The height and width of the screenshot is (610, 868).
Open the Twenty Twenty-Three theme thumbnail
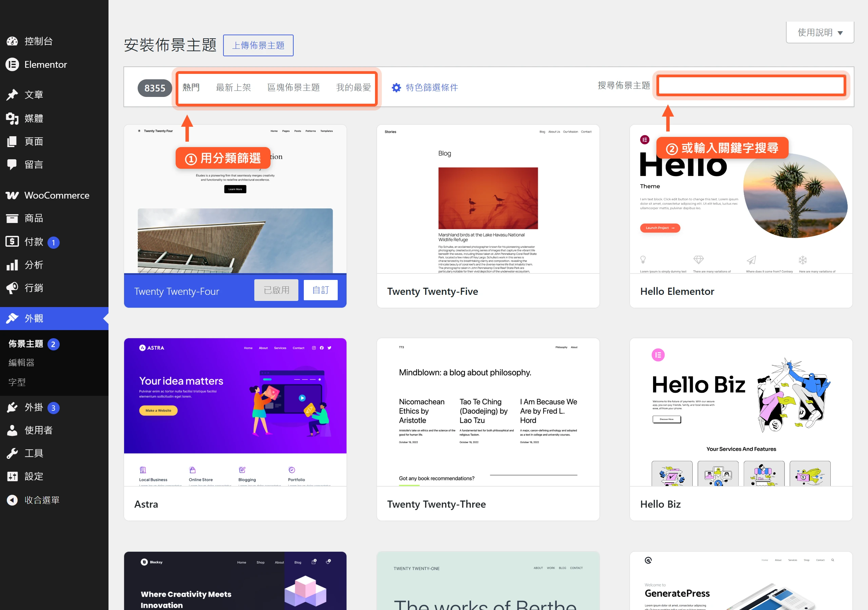pyautogui.click(x=488, y=412)
